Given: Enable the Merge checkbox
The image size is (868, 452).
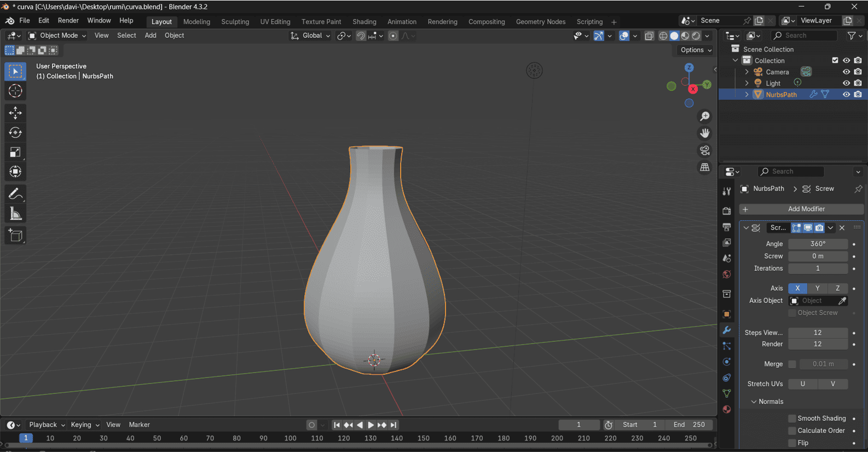Looking at the screenshot, I should [x=792, y=364].
